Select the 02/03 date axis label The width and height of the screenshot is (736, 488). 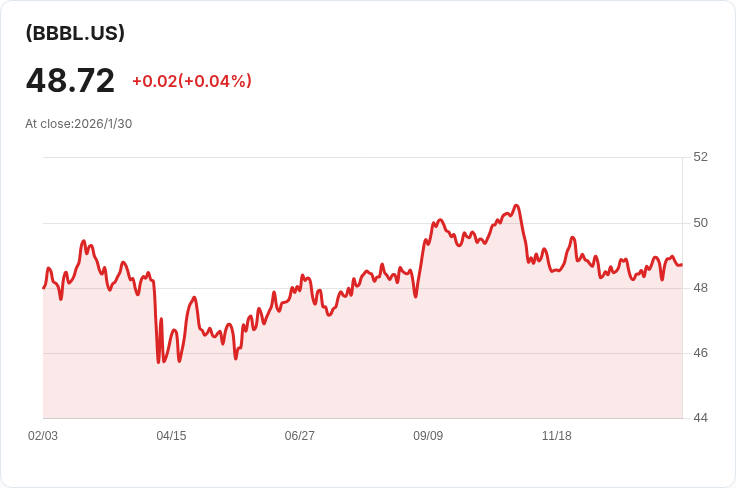43,436
